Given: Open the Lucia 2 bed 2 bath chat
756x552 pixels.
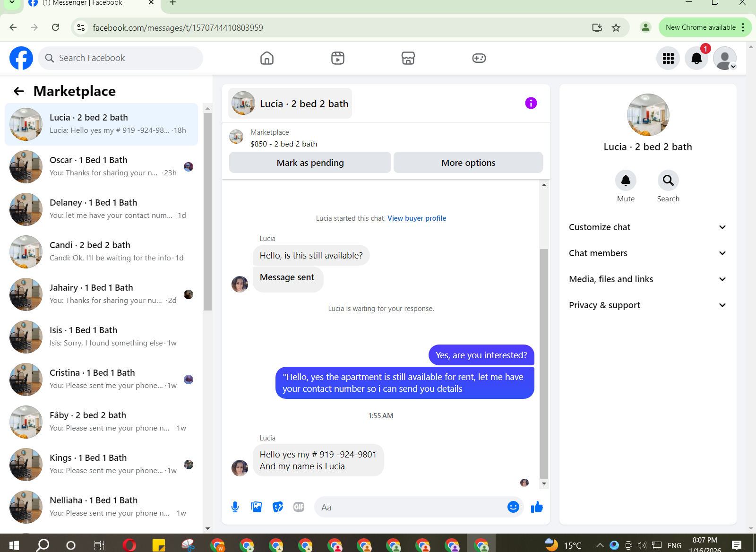Looking at the screenshot, I should 102,124.
